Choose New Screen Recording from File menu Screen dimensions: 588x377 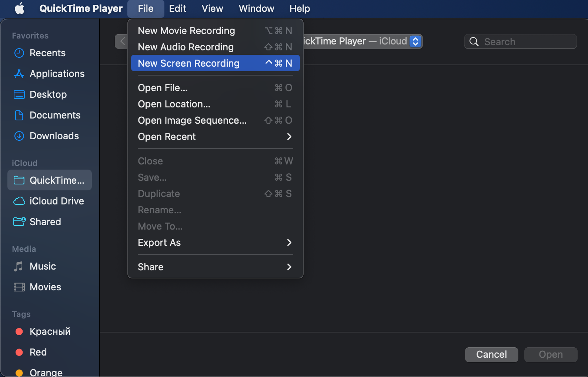coord(215,63)
